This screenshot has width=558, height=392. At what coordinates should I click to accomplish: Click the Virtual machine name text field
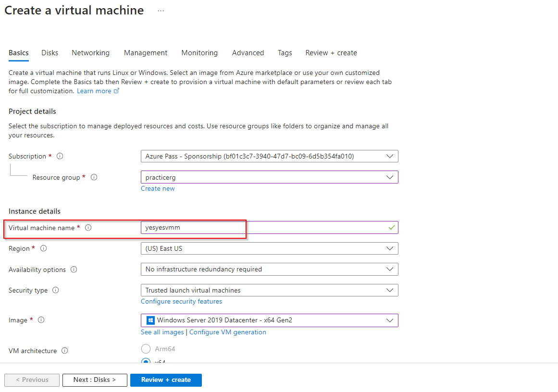point(264,228)
